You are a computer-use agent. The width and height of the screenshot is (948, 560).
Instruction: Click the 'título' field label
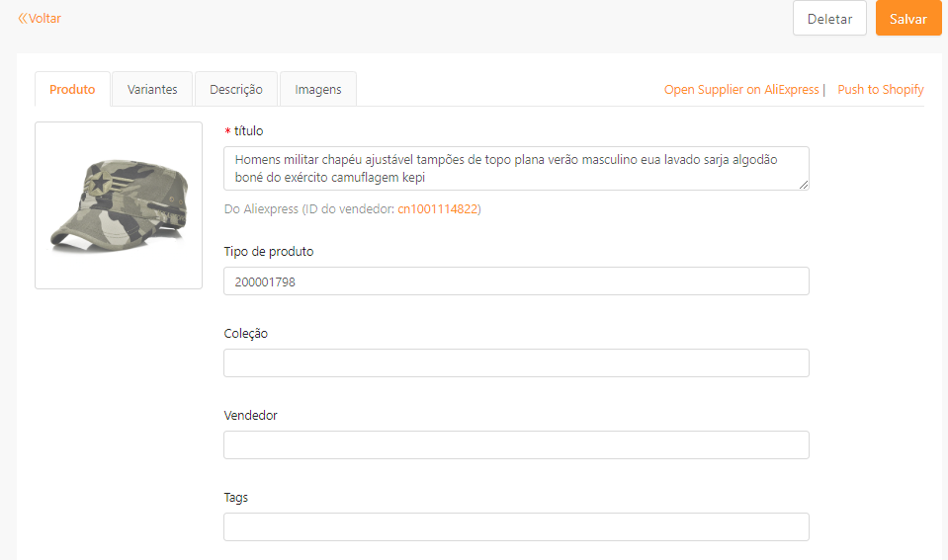[x=248, y=131]
